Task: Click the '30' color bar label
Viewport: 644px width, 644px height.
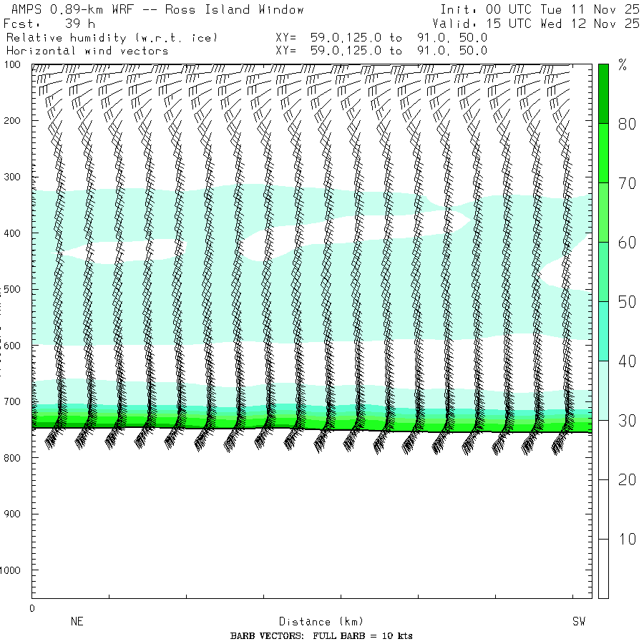Action: point(627,421)
